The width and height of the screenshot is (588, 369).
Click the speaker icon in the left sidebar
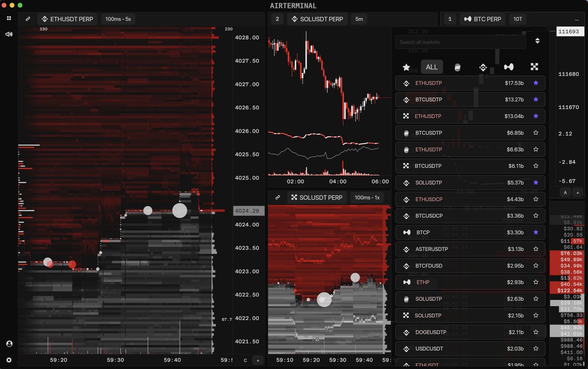click(x=8, y=34)
